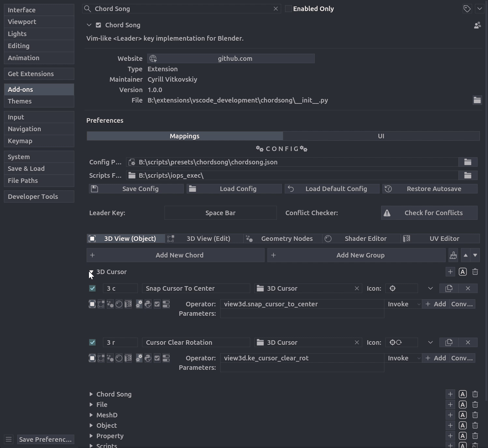Collapse the Chord Song extension details chevron
488x448 pixels.
[89, 25]
